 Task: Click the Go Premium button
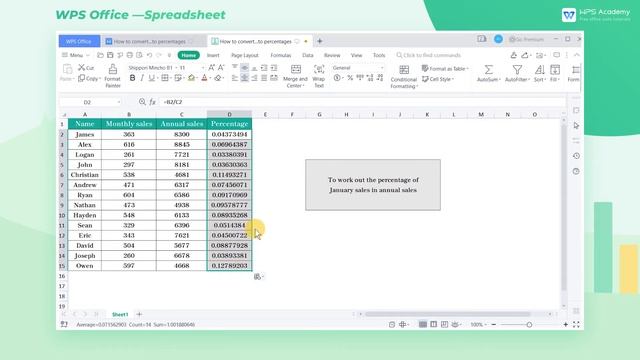(527, 39)
